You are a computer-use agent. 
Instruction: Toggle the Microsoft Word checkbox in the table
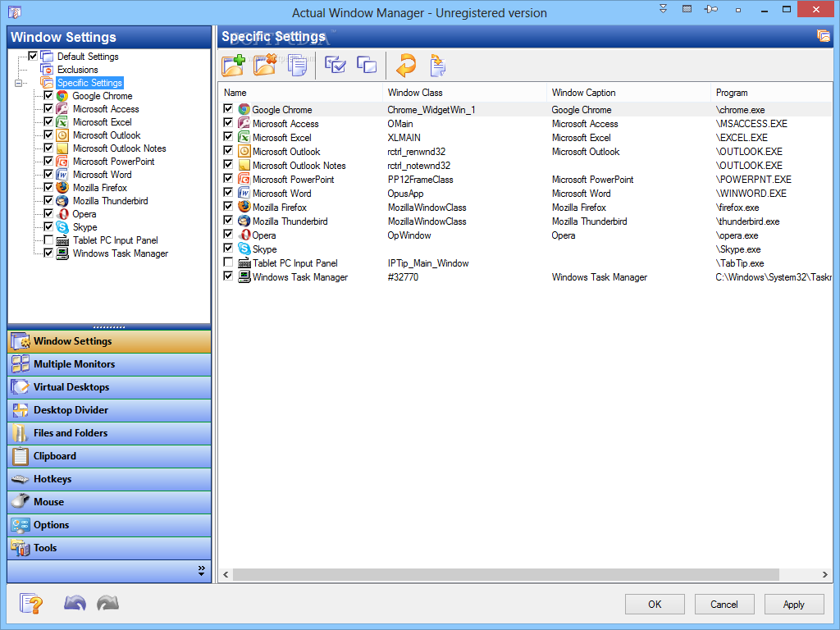228,192
